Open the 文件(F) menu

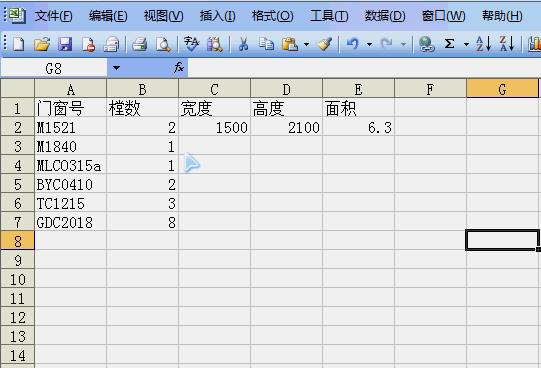pos(53,16)
